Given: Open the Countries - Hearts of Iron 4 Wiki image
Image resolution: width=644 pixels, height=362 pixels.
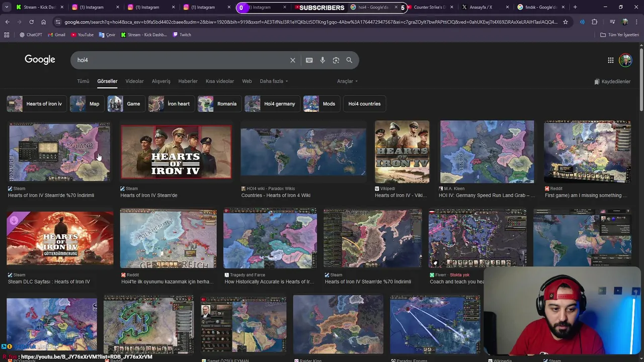Looking at the screenshot, I should tap(303, 152).
